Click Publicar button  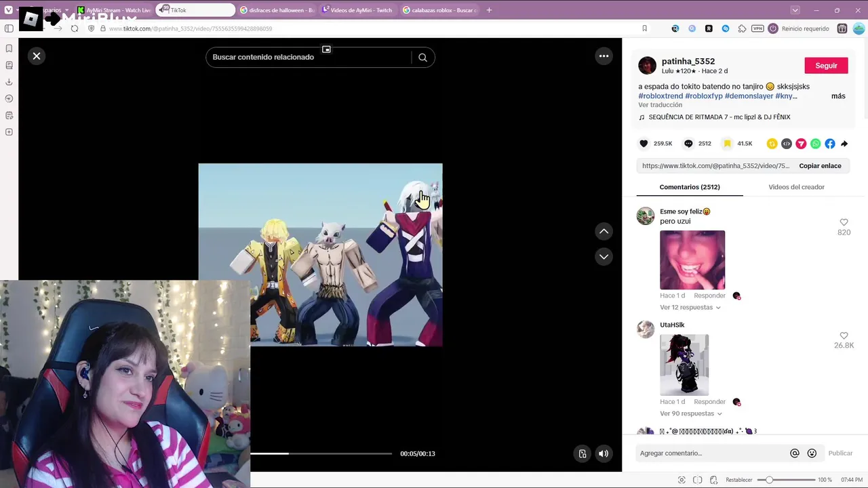click(x=840, y=453)
